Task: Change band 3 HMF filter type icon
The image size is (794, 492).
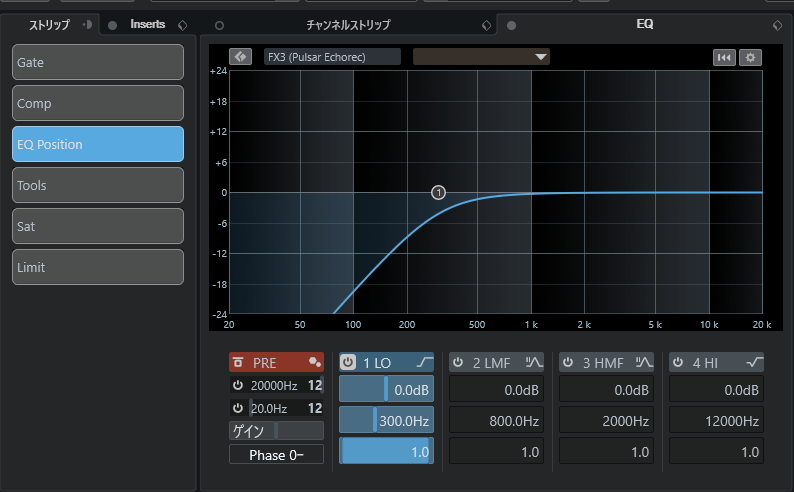Action: tap(644, 362)
